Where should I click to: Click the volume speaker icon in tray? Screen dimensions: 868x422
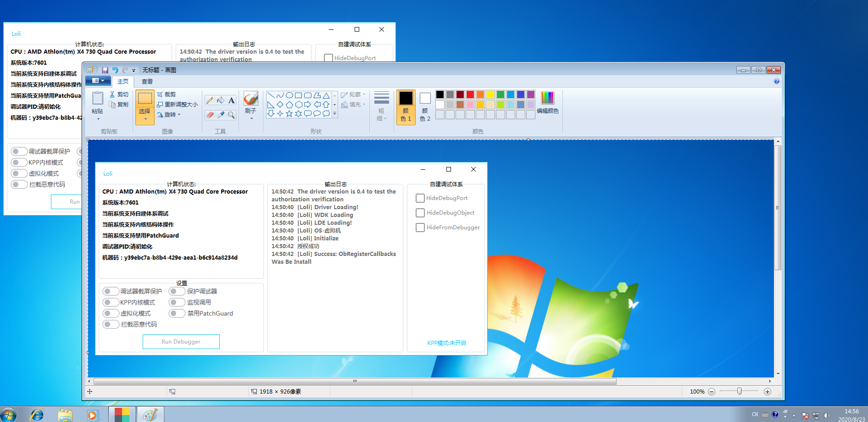click(x=827, y=416)
